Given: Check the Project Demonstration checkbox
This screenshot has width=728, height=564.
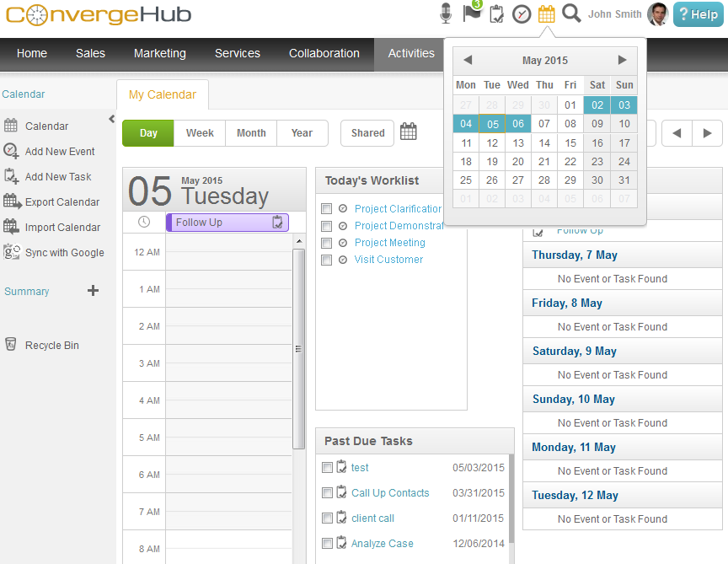Looking at the screenshot, I should coord(326,226).
